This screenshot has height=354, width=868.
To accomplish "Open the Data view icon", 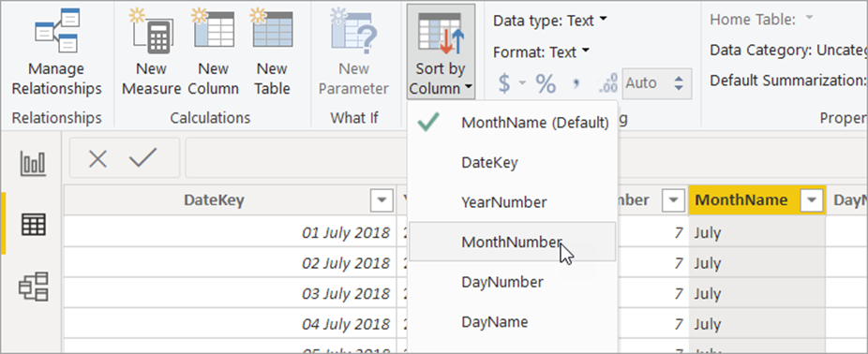I will (33, 225).
